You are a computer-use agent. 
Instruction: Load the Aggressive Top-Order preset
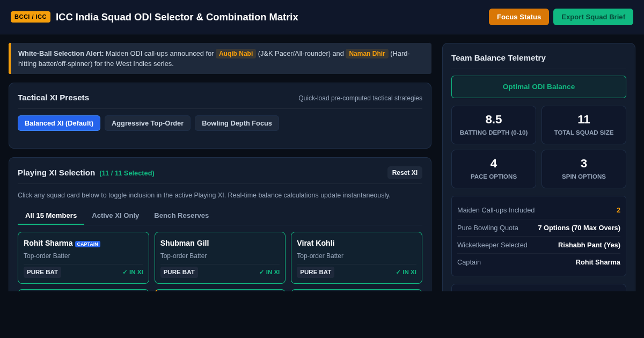148,123
